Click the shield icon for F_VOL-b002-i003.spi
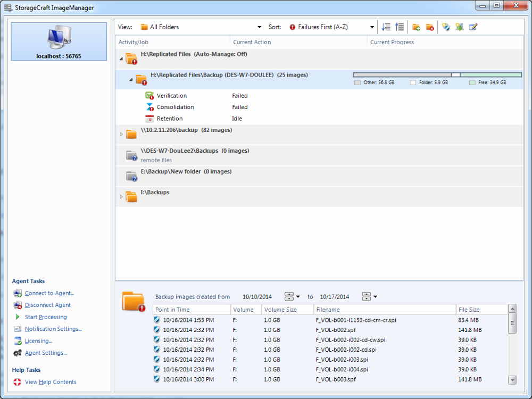The width and height of the screenshot is (532, 399). click(157, 359)
